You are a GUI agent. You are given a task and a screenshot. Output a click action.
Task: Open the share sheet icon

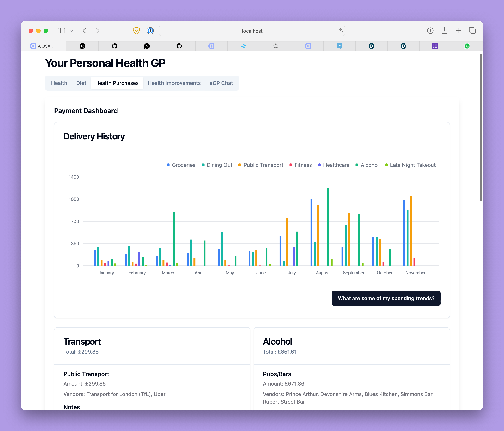(444, 30)
